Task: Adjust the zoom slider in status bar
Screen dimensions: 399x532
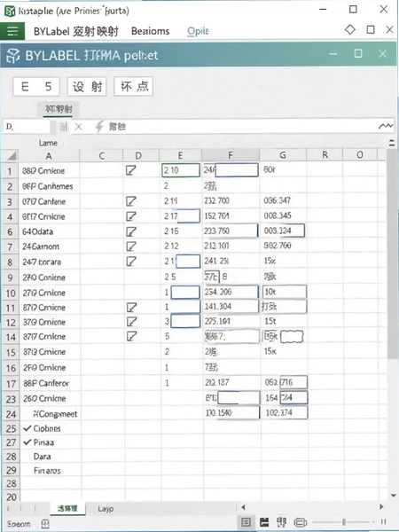Action: point(343,522)
